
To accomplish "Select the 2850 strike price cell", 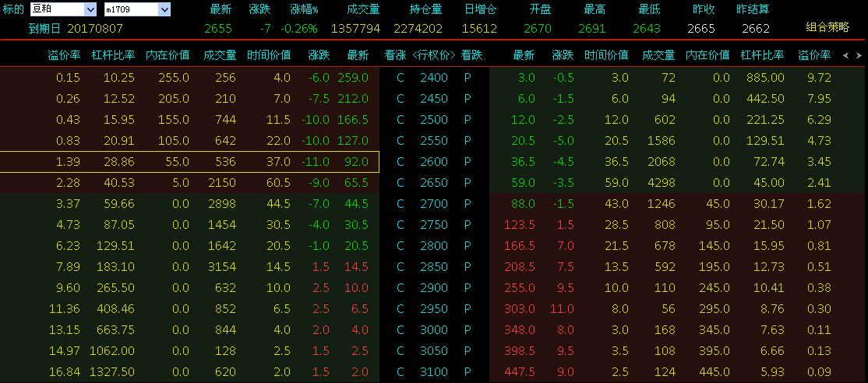I will click(x=434, y=267).
